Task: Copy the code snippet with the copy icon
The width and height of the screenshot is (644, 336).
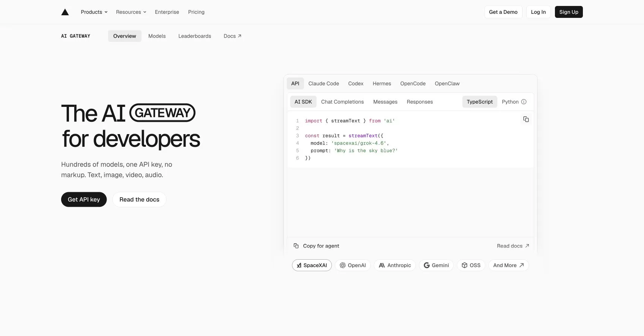Action: click(526, 119)
